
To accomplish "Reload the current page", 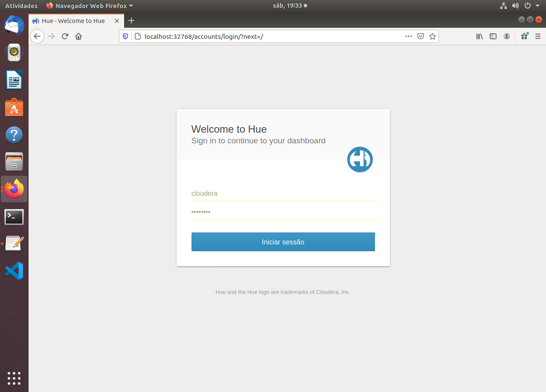I will click(x=65, y=36).
